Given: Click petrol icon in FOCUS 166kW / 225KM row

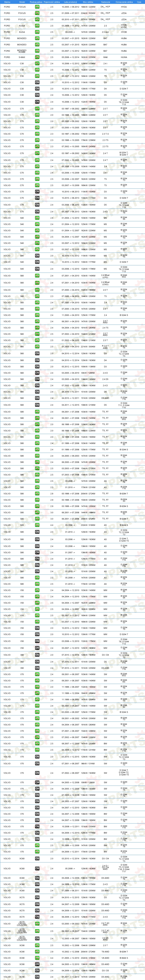Looking at the screenshot, I should coord(37,7).
